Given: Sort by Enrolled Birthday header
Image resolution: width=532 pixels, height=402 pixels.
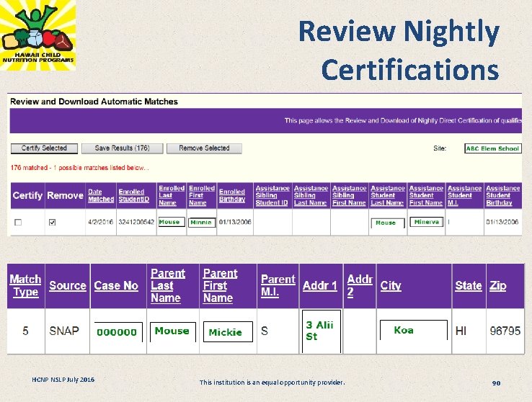Looking at the screenshot, I should 232,195.
